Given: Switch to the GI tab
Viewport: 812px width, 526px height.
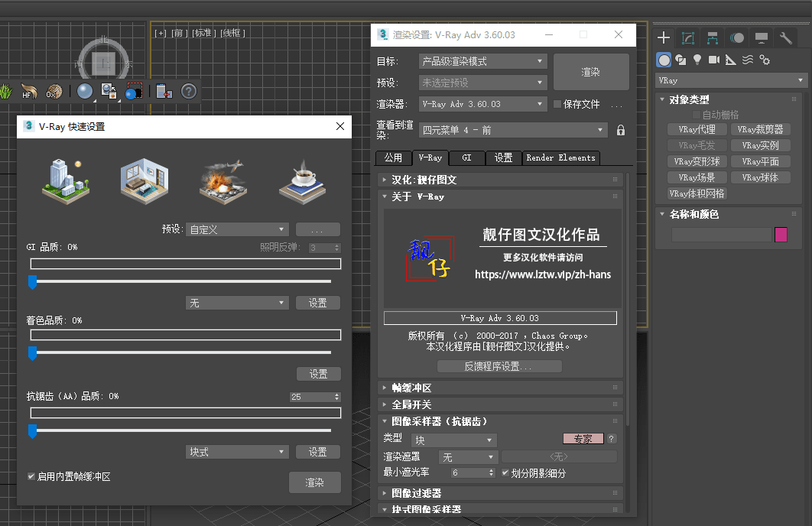Looking at the screenshot, I should 466,158.
